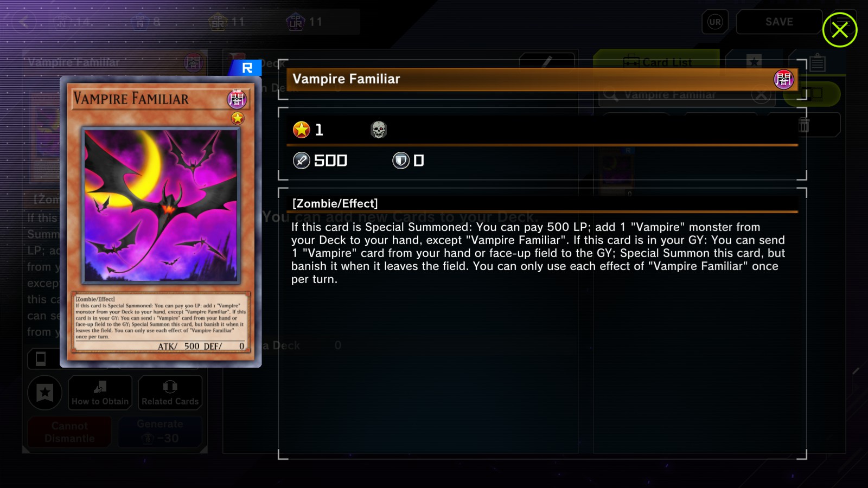Click the Zombie skull type icon
Viewport: 868px width, 488px height.
pos(378,130)
